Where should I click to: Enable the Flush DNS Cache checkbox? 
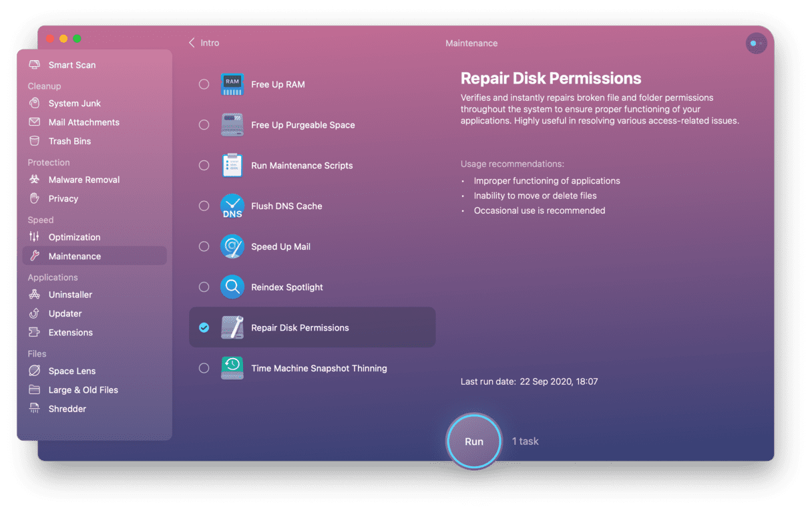click(204, 206)
